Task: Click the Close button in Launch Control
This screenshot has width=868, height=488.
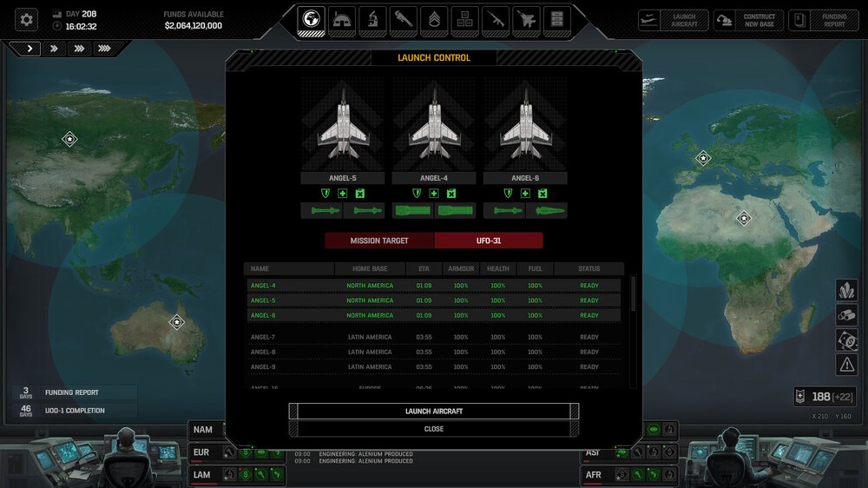Action: pos(434,429)
